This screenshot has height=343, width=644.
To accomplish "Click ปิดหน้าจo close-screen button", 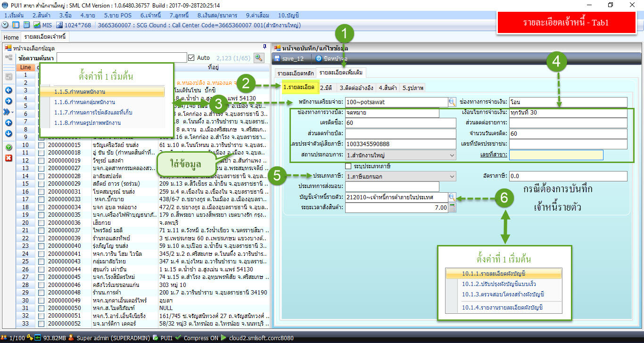I will pos(331,59).
